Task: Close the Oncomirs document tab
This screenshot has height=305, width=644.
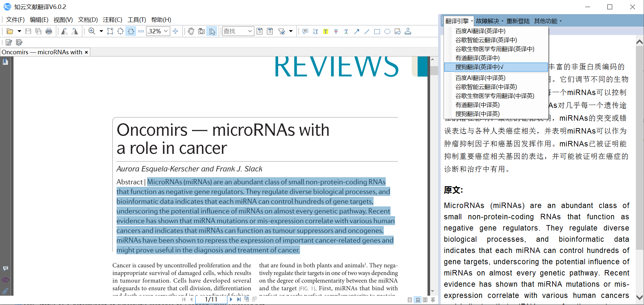Action: pyautogui.click(x=86, y=52)
